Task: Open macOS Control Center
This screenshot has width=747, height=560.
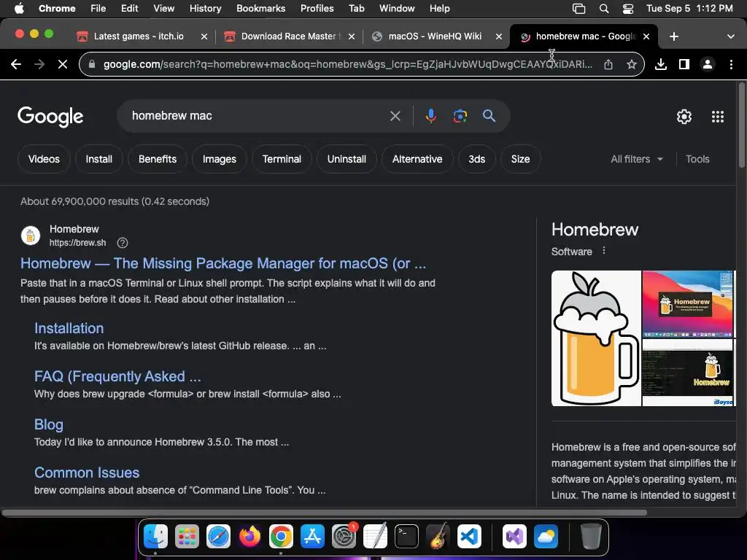Action: pyautogui.click(x=628, y=9)
